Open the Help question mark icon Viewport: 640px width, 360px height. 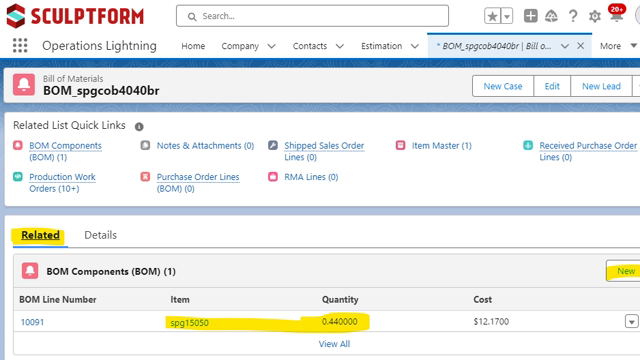(573, 16)
